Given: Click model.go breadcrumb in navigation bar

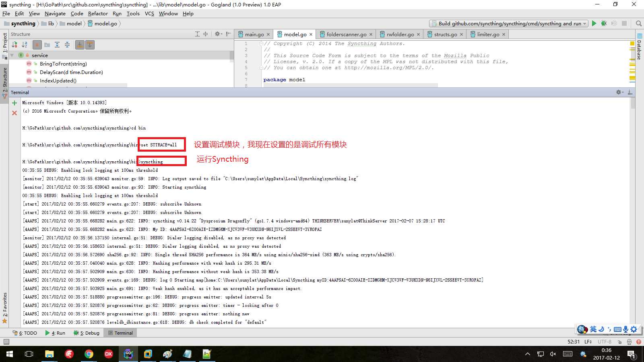Looking at the screenshot, I should point(102,23).
